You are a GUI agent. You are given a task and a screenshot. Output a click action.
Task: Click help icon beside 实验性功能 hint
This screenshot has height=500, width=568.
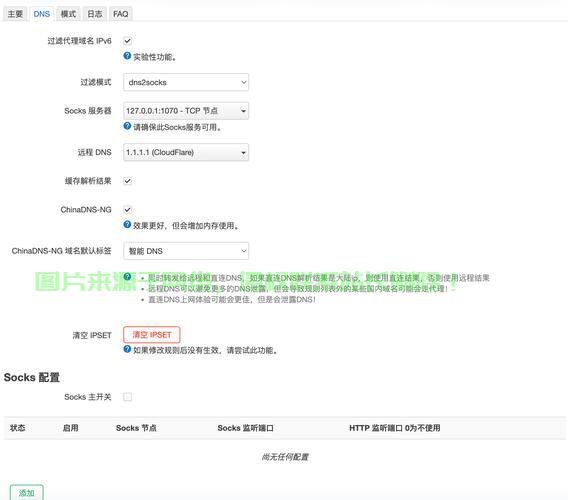coord(127,56)
